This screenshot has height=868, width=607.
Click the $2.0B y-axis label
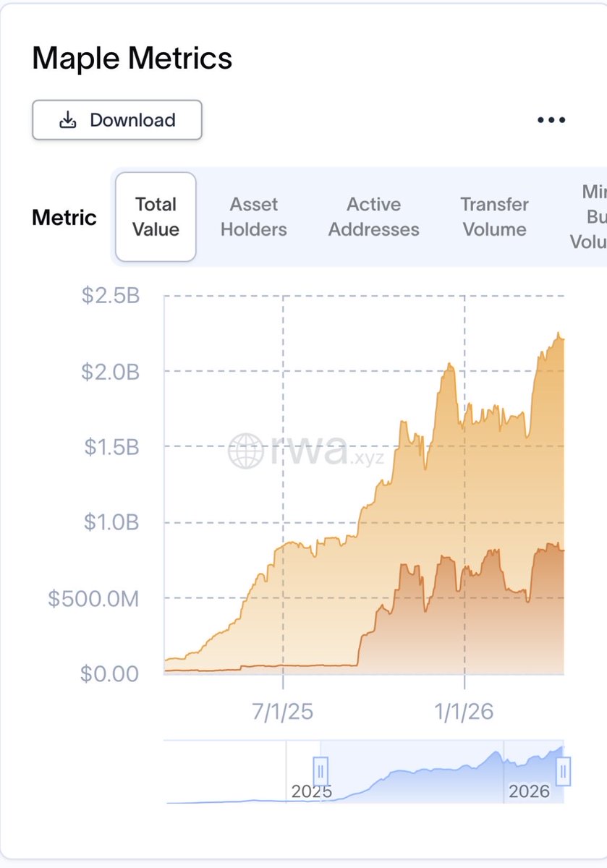111,372
